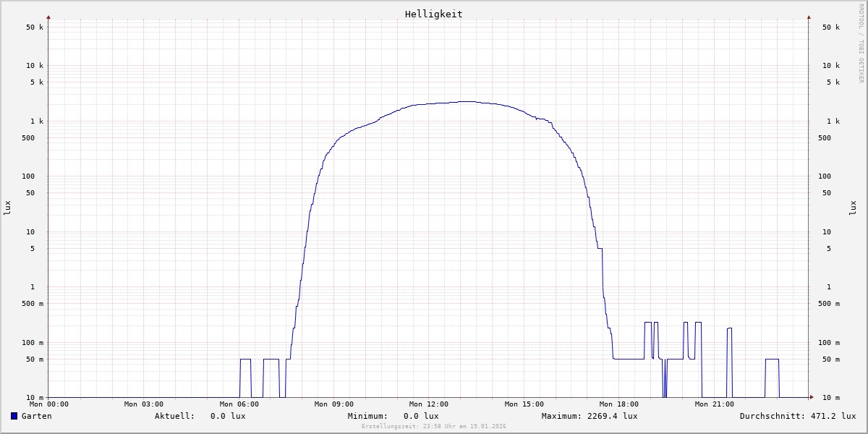Click the Garten legend label
Image resolution: width=868 pixels, height=434 pixels.
36,416
